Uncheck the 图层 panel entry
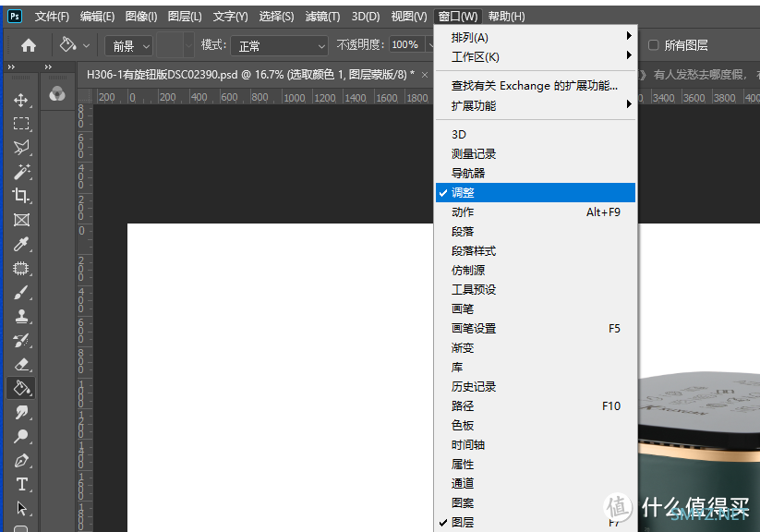 [535, 522]
